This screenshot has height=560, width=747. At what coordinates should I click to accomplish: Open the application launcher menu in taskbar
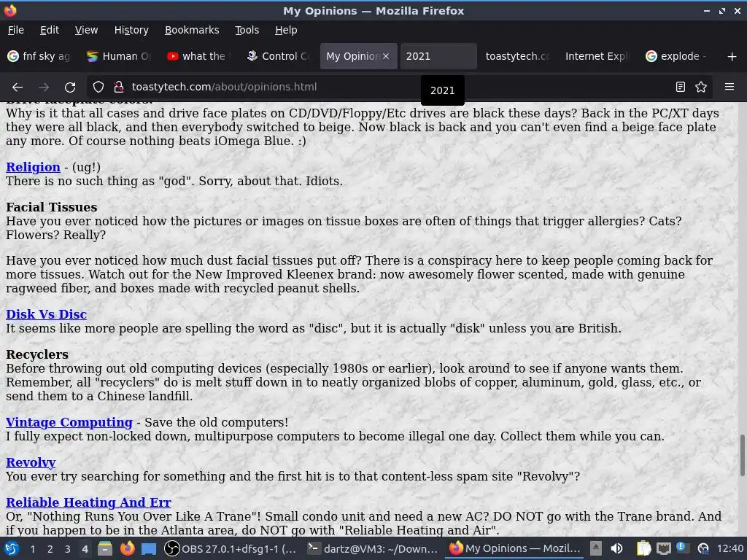click(x=11, y=548)
